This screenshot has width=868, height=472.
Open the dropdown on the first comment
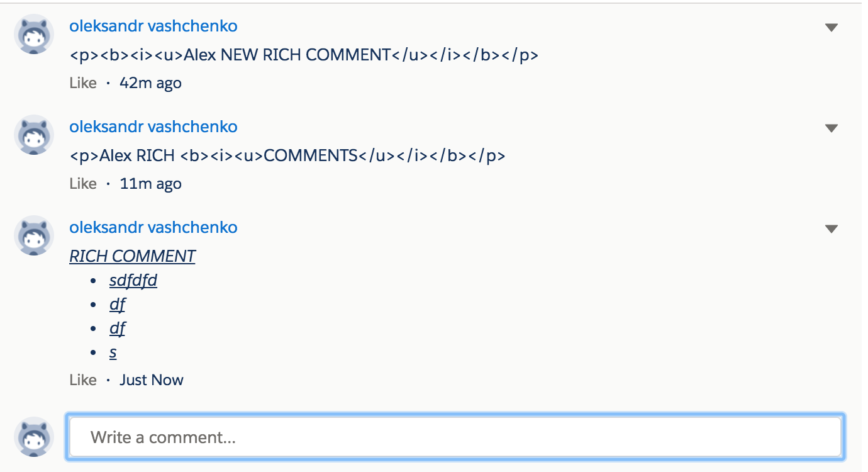coord(832,27)
